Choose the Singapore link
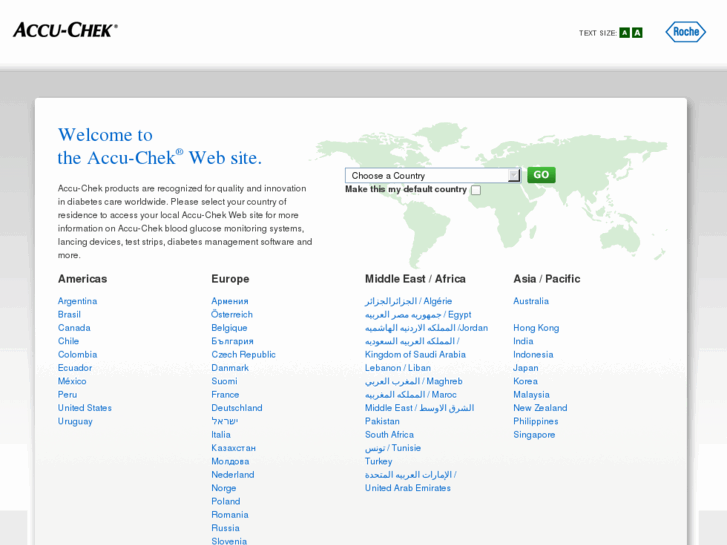 coord(534,435)
